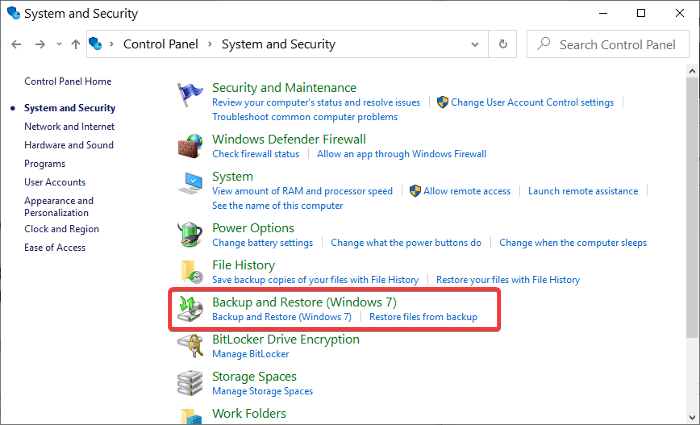700x425 pixels.
Task: Click the Storage Spaces drives icon
Action: (x=190, y=383)
